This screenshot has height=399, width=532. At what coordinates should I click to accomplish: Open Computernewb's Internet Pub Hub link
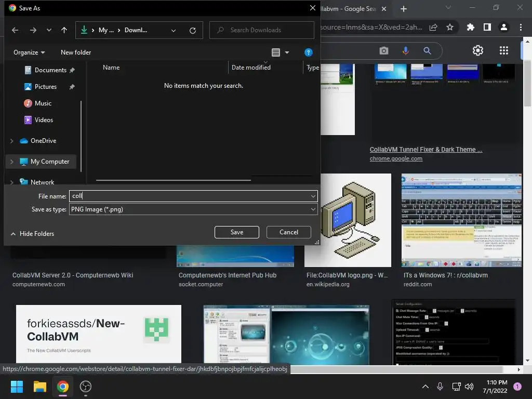click(x=228, y=275)
